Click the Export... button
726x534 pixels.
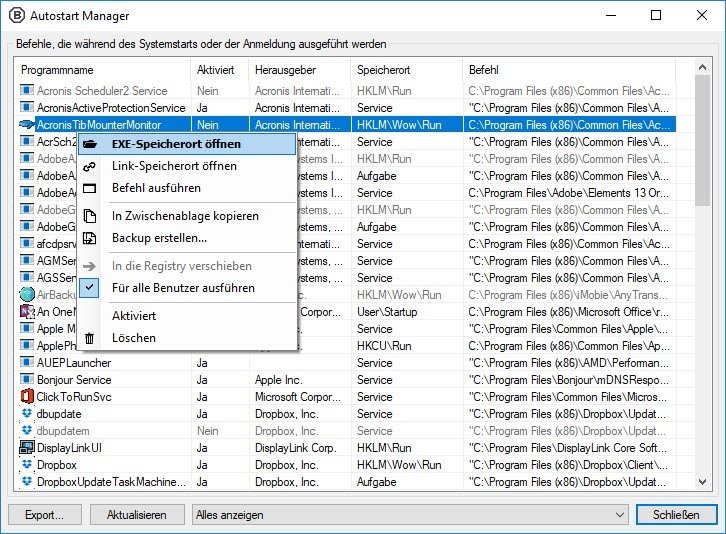point(44,515)
